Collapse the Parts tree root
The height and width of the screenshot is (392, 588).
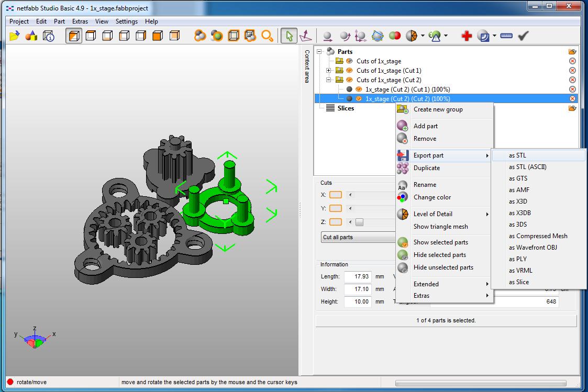pos(319,51)
